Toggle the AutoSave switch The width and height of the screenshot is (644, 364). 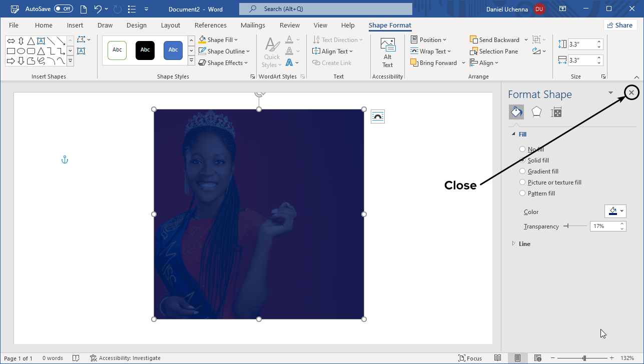tap(64, 9)
